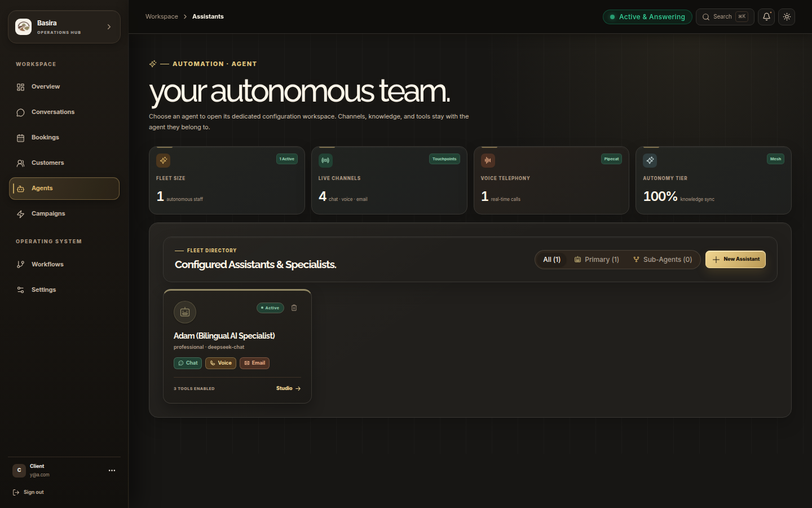Create a New Assistant
The image size is (812, 508).
735,260
